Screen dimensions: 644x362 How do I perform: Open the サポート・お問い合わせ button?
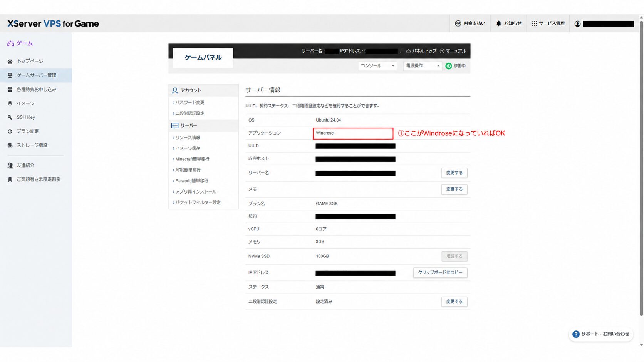[601, 334]
